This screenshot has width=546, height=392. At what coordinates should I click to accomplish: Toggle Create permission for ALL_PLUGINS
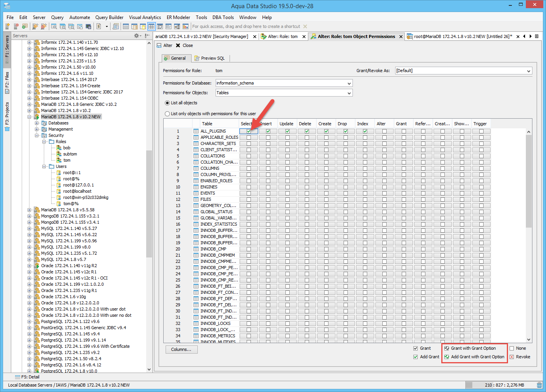point(326,131)
